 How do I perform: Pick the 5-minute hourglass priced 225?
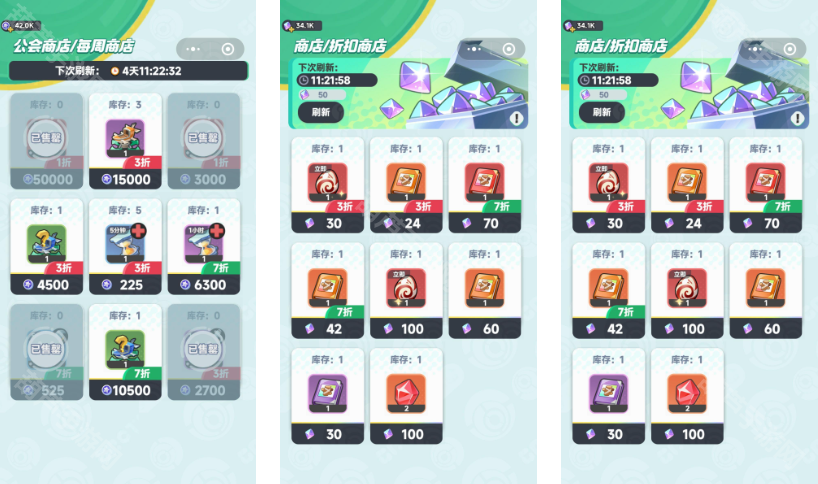125,247
